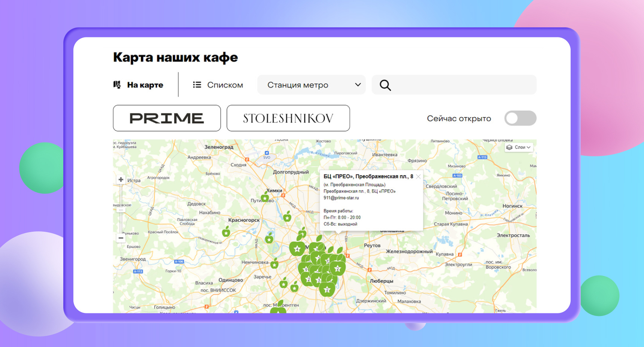Zoom in with the map plus button

pos(121,180)
